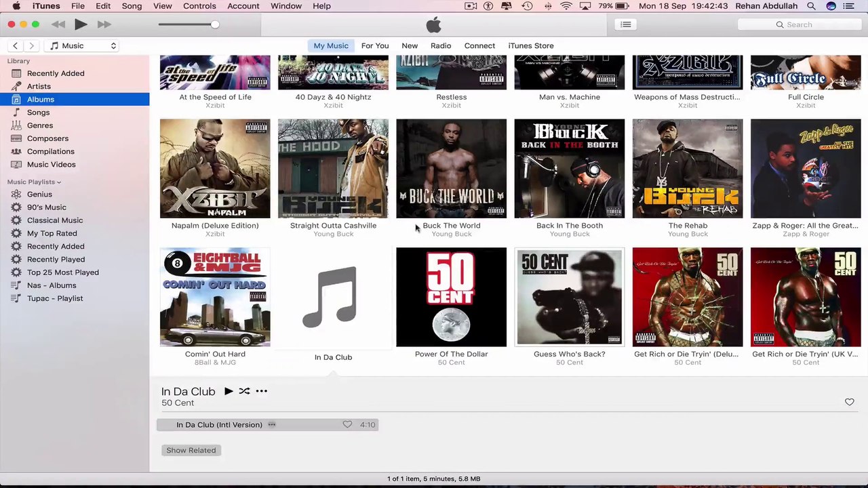The width and height of the screenshot is (868, 488).
Task: Switch to the For You tab
Action: (375, 45)
